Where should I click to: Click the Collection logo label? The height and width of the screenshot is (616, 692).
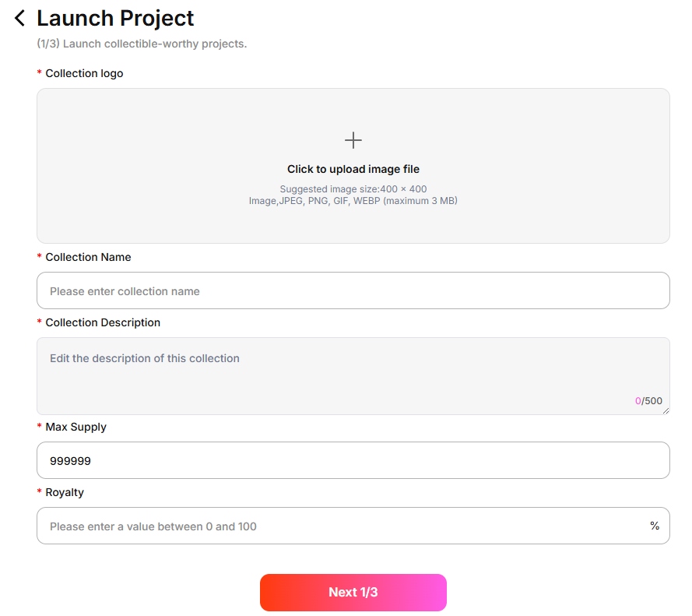tap(84, 73)
